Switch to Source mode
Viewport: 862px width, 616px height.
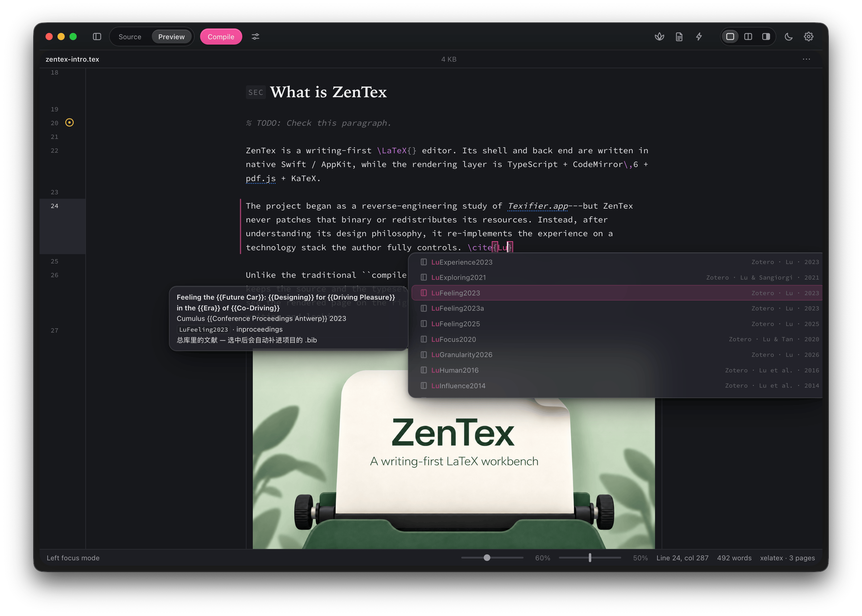click(x=130, y=37)
